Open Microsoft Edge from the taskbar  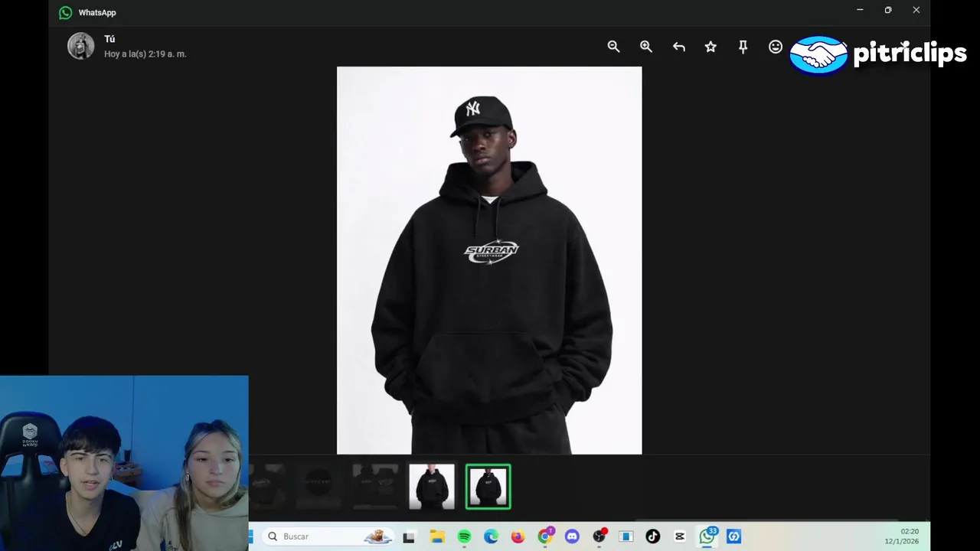tap(491, 536)
